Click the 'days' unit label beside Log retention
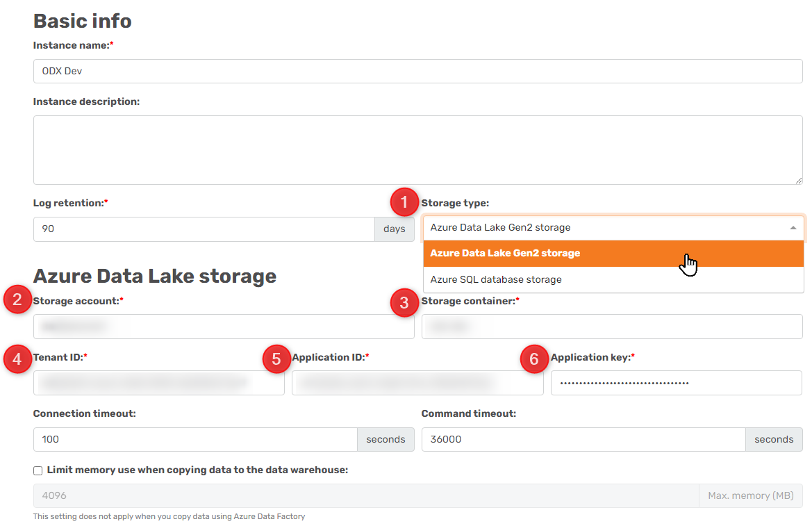Image resolution: width=812 pixels, height=526 pixels. pos(395,229)
